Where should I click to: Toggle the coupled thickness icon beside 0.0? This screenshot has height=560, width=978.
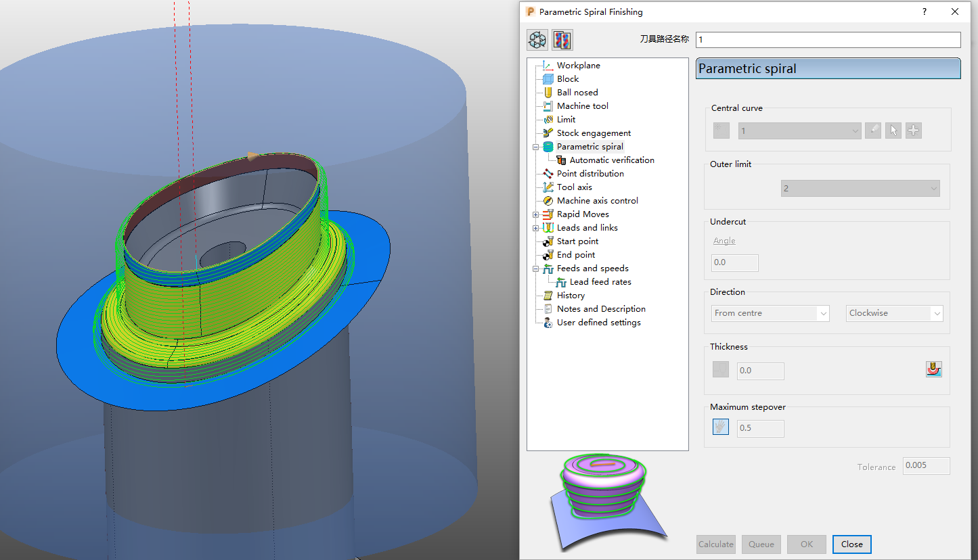(720, 369)
